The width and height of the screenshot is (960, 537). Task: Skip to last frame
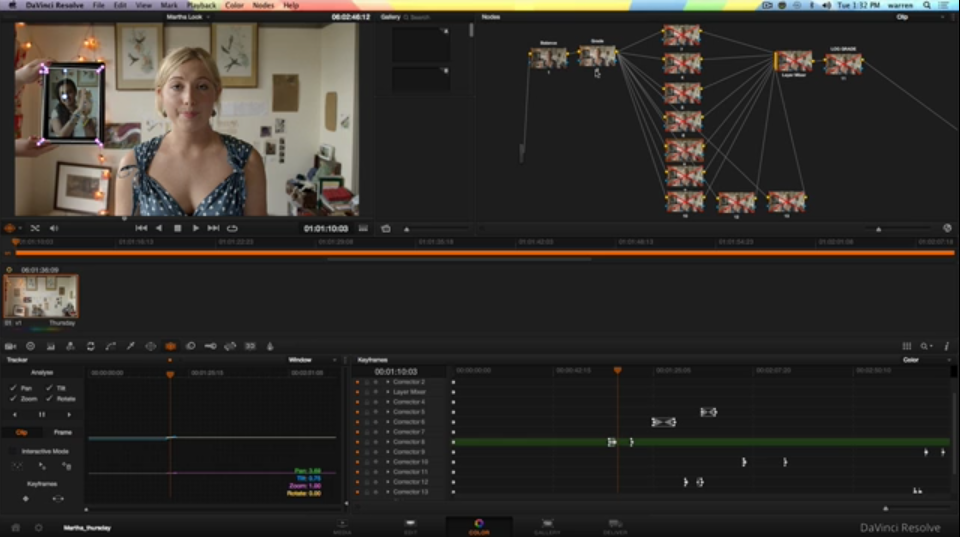click(x=213, y=228)
